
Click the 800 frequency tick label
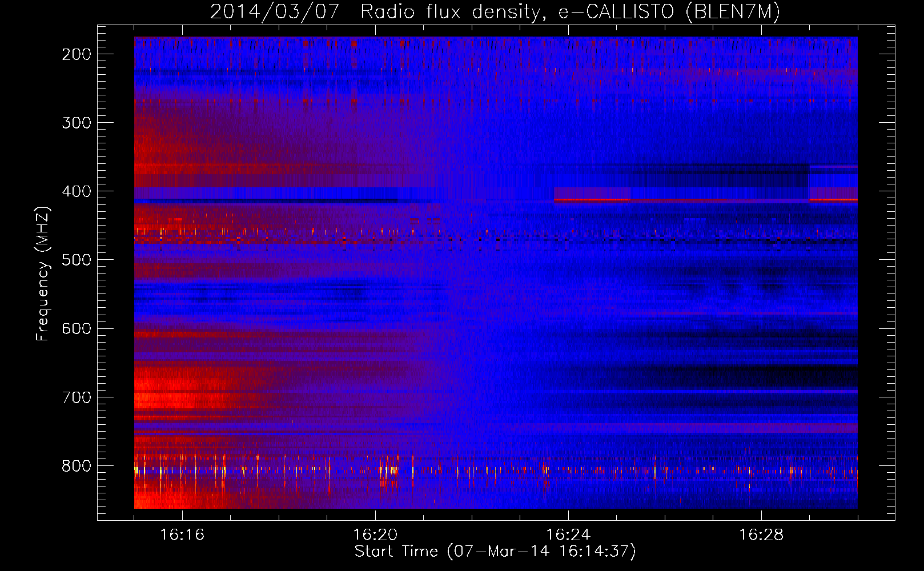point(77,466)
